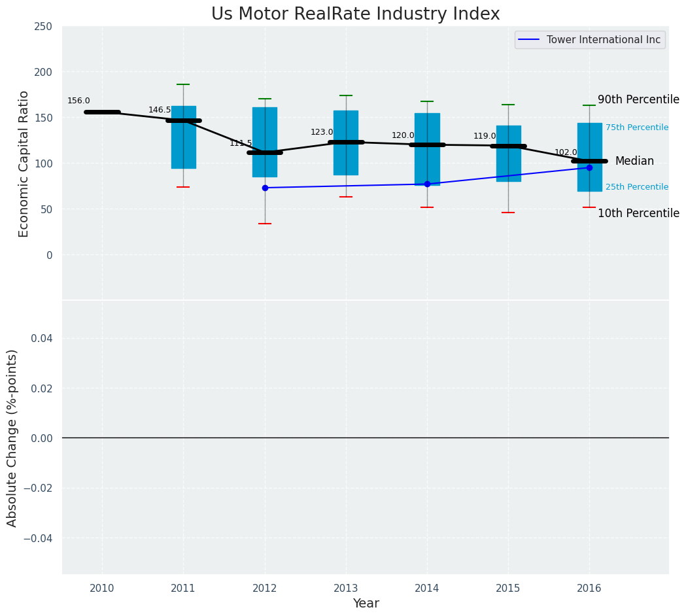Click the 'Year' x-axis title
Image resolution: width=686 pixels, height=616 pixels.
(366, 603)
